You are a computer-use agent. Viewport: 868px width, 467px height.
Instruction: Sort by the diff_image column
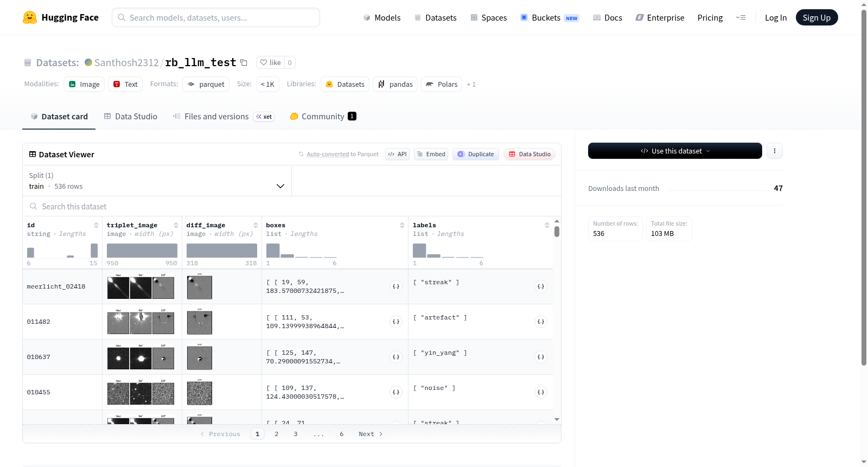tap(256, 225)
